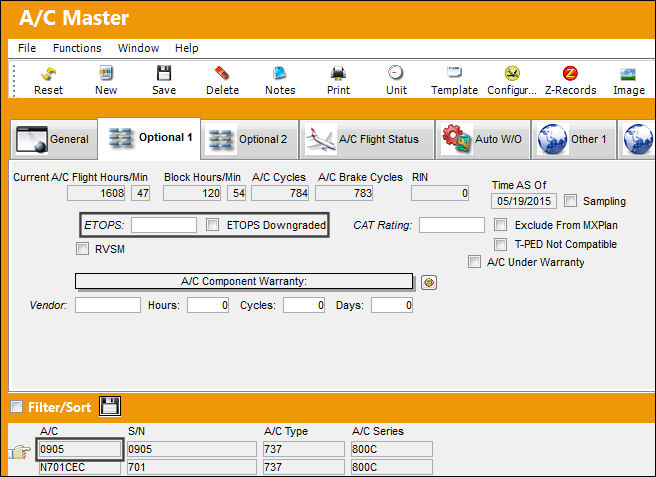
Task: Check Exclude From MXPlan
Action: click(x=500, y=225)
